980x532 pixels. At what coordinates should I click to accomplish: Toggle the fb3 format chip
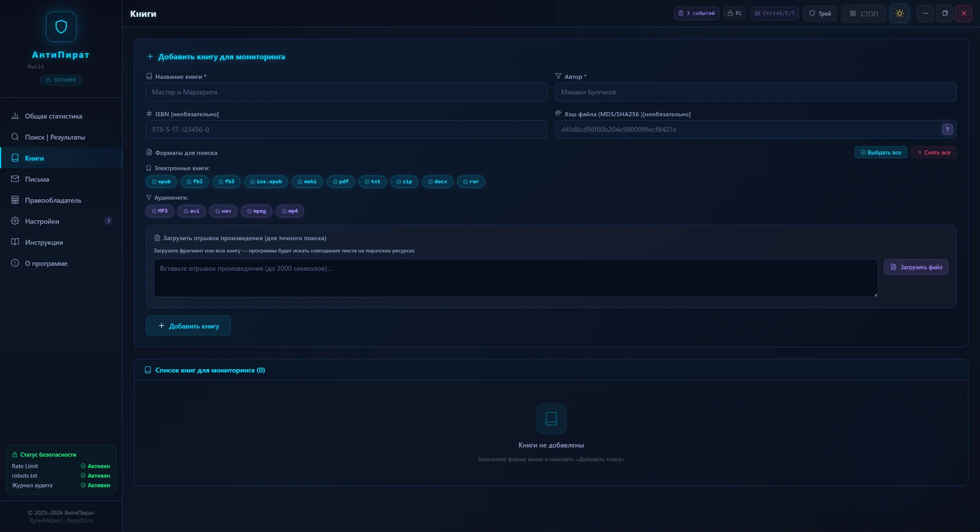pos(226,182)
